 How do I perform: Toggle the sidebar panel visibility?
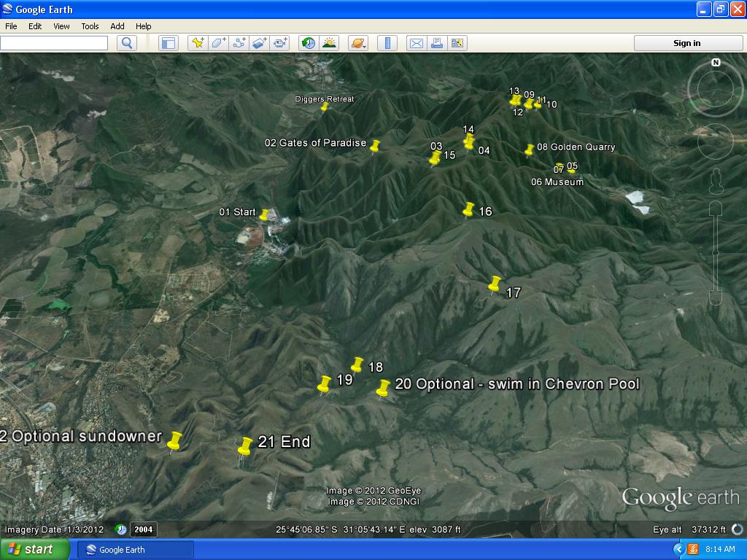169,43
